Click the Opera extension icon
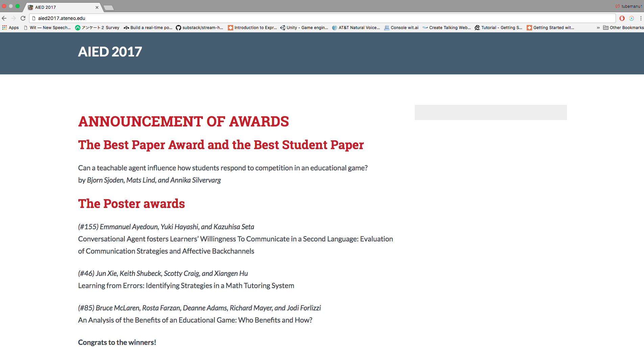This screenshot has width=644, height=351. 622,18
